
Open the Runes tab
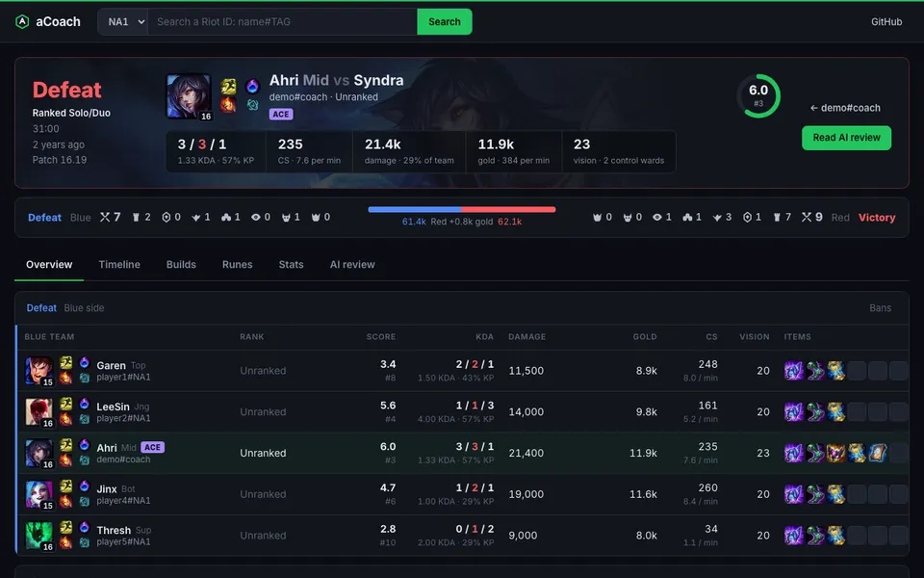click(237, 264)
